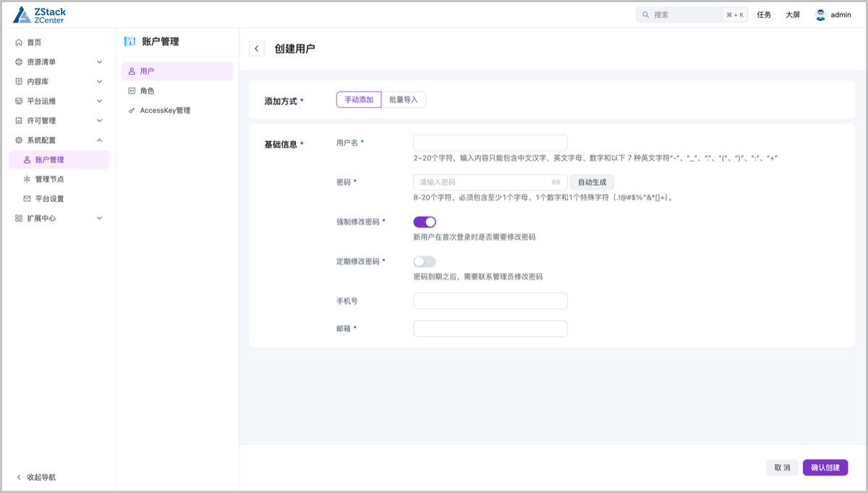The height and width of the screenshot is (493, 868).
Task: Turn on the 定期修改密码 switch
Action: click(425, 262)
